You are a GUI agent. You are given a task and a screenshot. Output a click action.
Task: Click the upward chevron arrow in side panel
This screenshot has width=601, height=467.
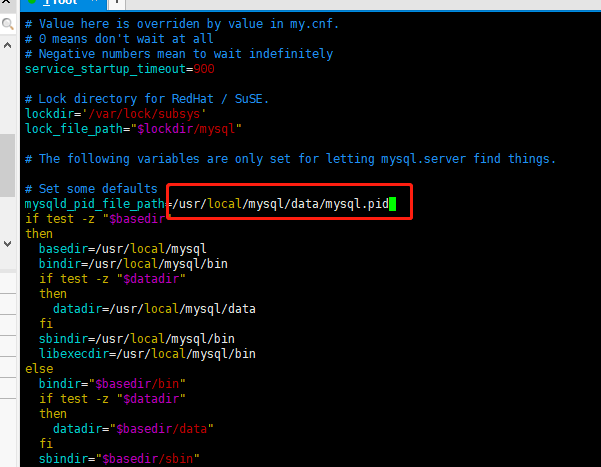pyautogui.click(x=7, y=45)
